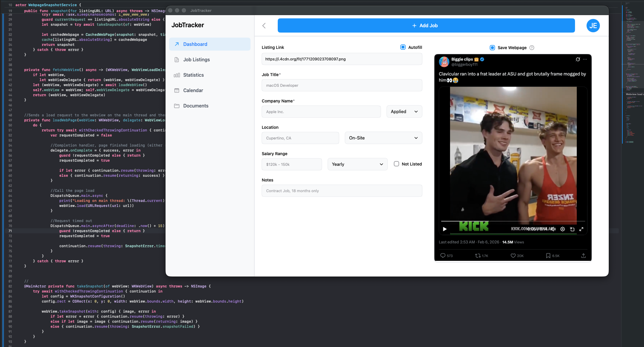Viewport: 644px width, 347px height.
Task: Toggle the Save Webpage checkbox
Action: click(x=492, y=48)
